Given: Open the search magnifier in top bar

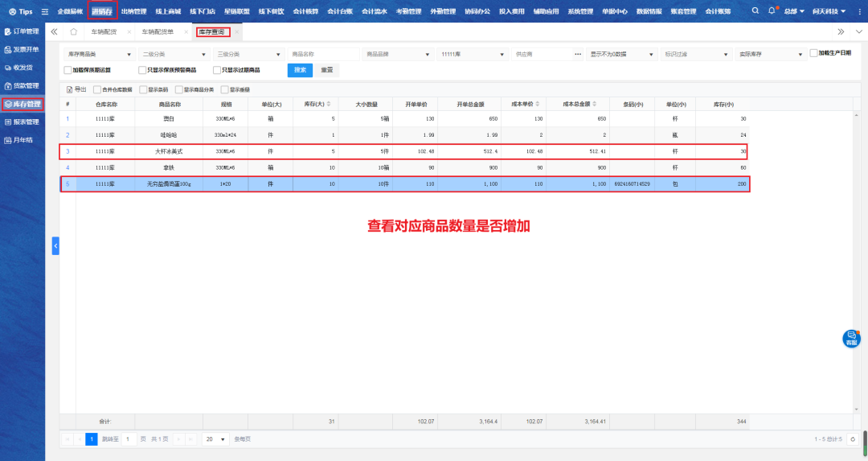Looking at the screenshot, I should [755, 11].
